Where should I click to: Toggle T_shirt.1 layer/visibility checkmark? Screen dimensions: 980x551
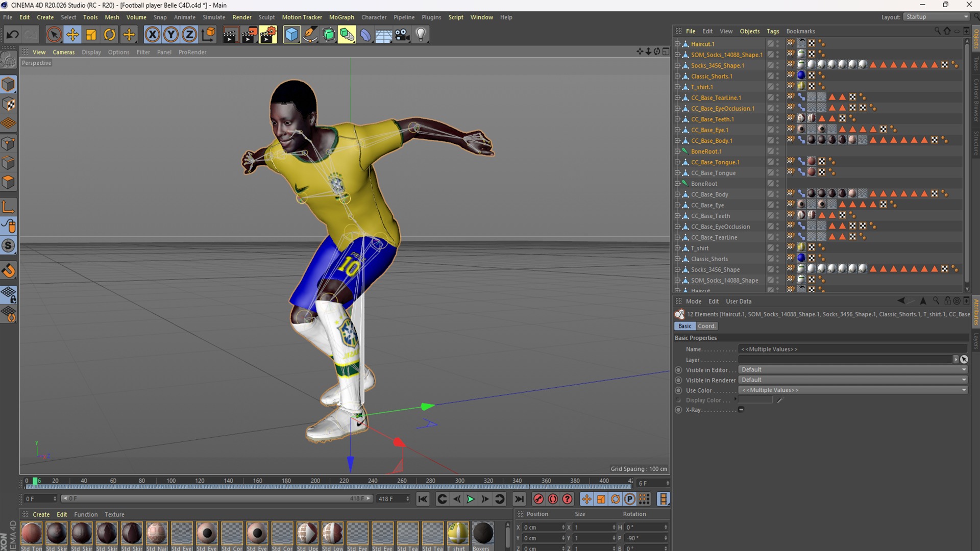(x=770, y=87)
